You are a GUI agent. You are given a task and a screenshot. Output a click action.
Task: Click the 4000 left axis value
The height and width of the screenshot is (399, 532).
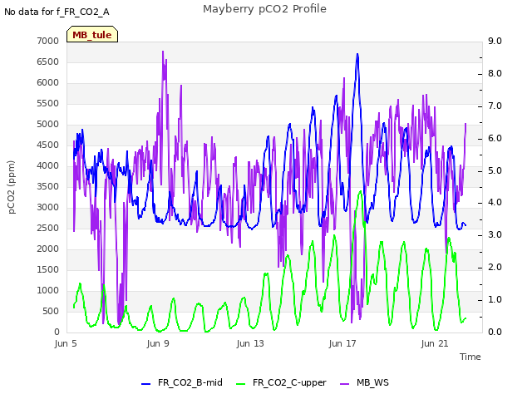(x=48, y=165)
